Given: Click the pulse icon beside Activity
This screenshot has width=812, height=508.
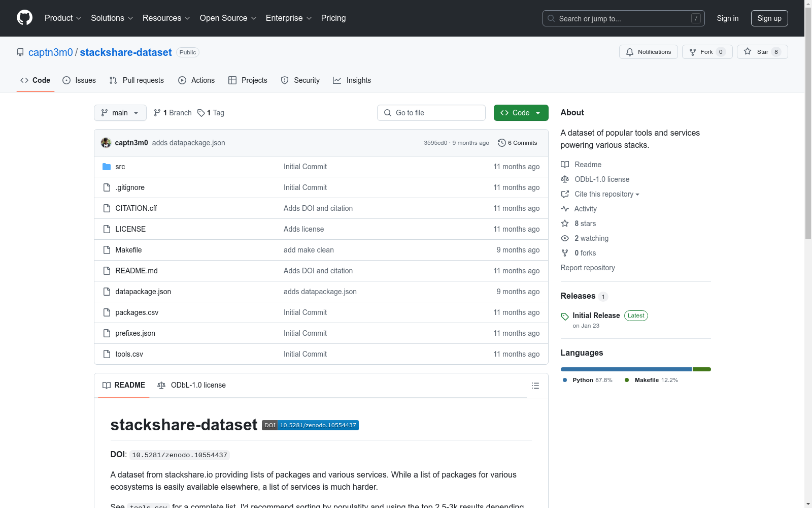Looking at the screenshot, I should 565,209.
